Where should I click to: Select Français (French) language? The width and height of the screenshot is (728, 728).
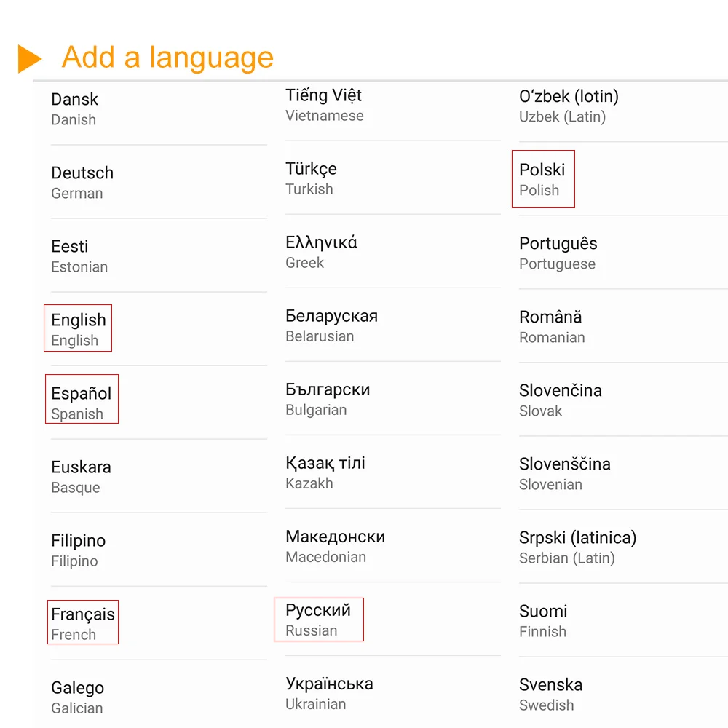159,624
